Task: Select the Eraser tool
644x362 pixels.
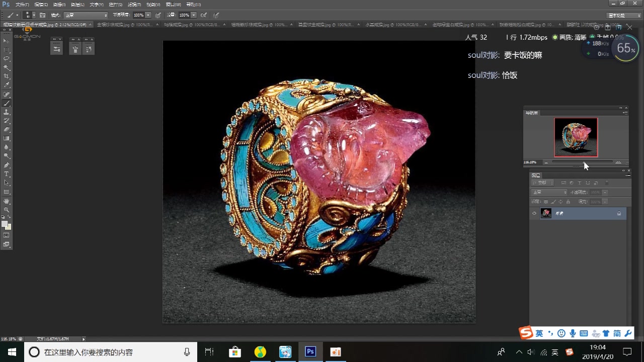Action: pyautogui.click(x=7, y=130)
